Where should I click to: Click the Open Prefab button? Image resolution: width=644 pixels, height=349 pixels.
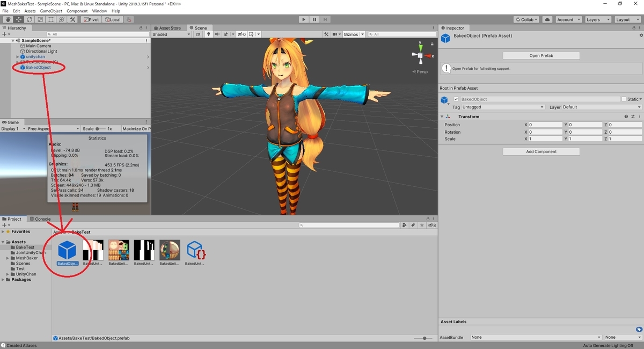(x=541, y=56)
